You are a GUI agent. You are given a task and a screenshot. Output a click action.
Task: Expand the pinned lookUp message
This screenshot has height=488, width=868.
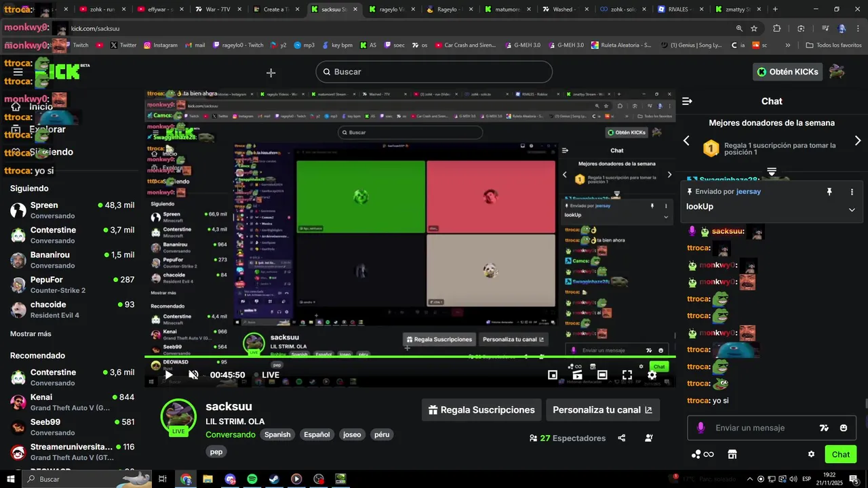point(852,210)
